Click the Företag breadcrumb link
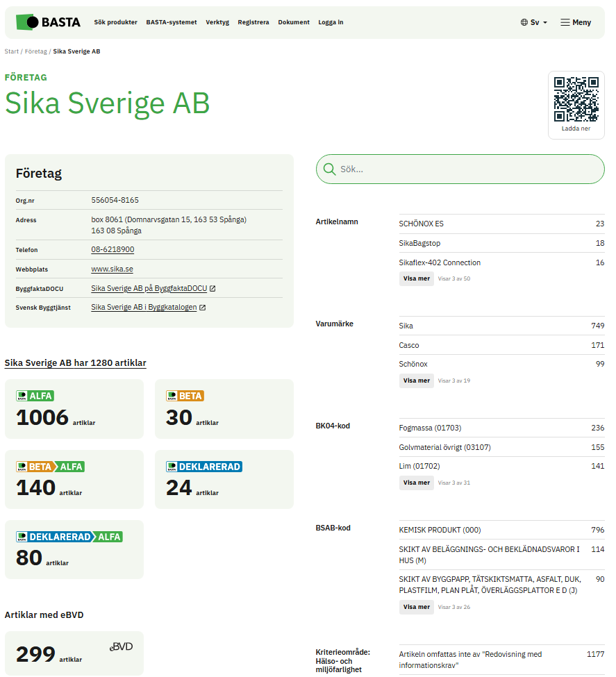The width and height of the screenshot is (616, 677). [x=36, y=51]
